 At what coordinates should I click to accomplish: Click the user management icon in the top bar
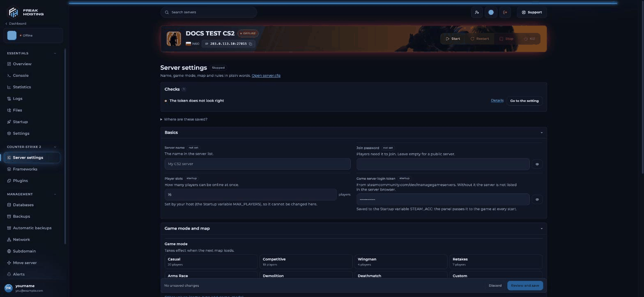[x=477, y=12]
